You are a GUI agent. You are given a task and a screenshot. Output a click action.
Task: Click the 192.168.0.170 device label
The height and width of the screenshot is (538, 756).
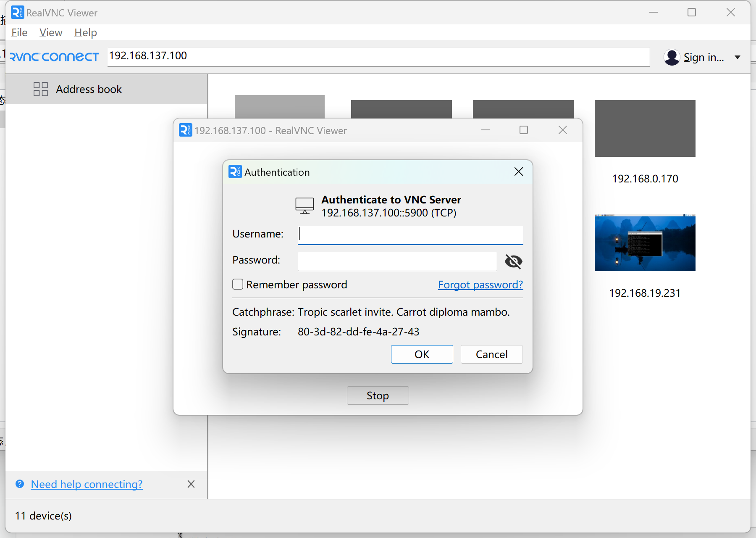(645, 179)
